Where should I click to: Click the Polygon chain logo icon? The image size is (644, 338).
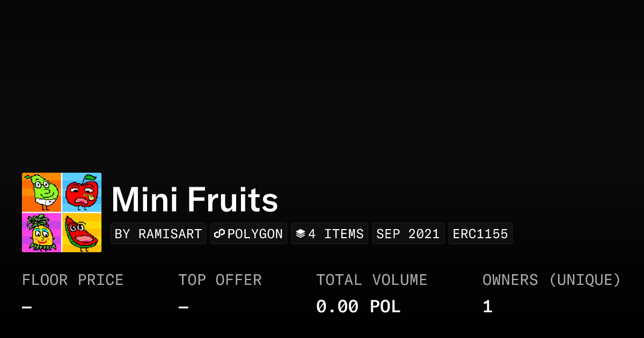pyautogui.click(x=219, y=234)
